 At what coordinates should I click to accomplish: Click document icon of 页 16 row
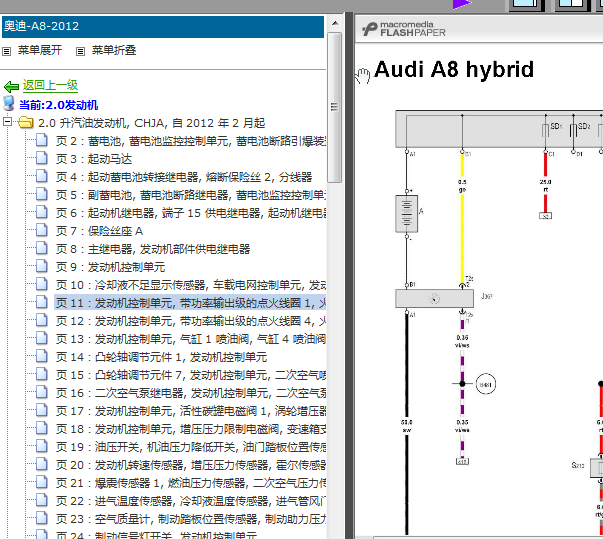click(x=42, y=392)
